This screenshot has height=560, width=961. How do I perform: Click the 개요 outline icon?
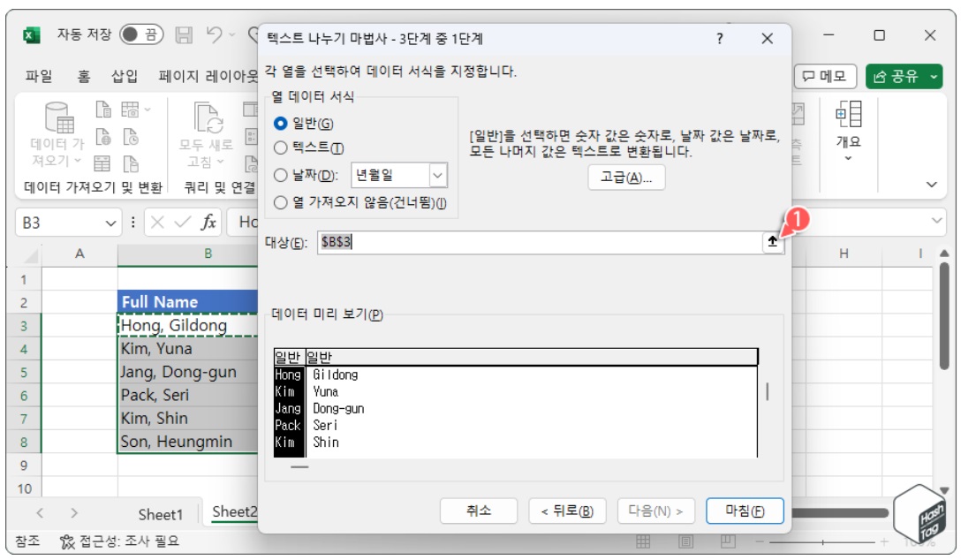pyautogui.click(x=848, y=114)
